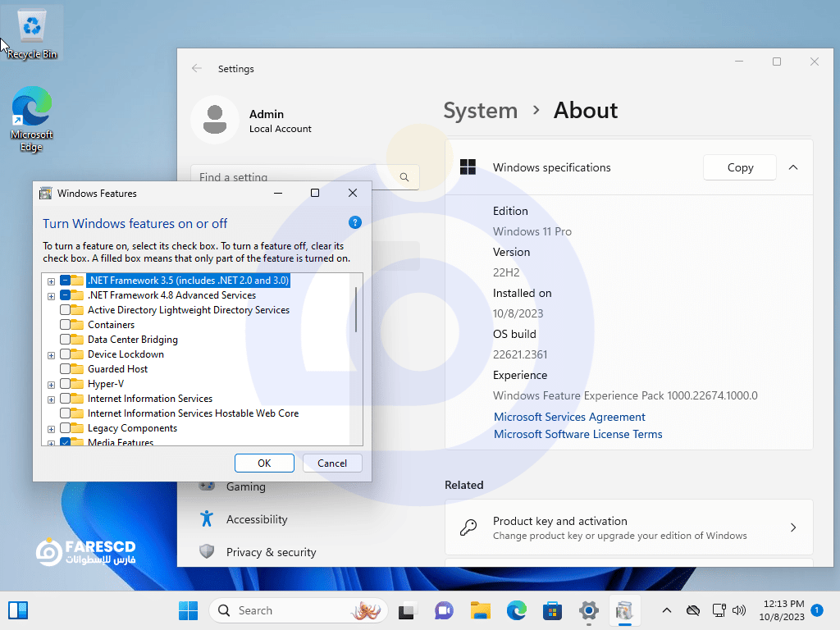Select the Containers feature label
The height and width of the screenshot is (630, 840).
click(x=111, y=325)
